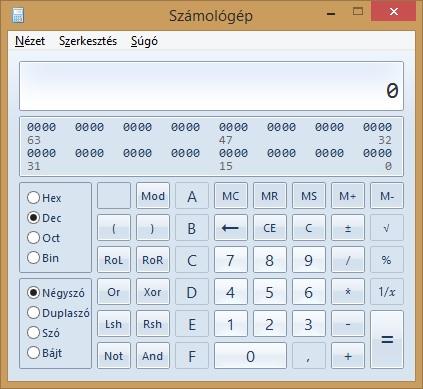Click the reciprocal 1/x button
This screenshot has width=423, height=389.
click(x=387, y=292)
